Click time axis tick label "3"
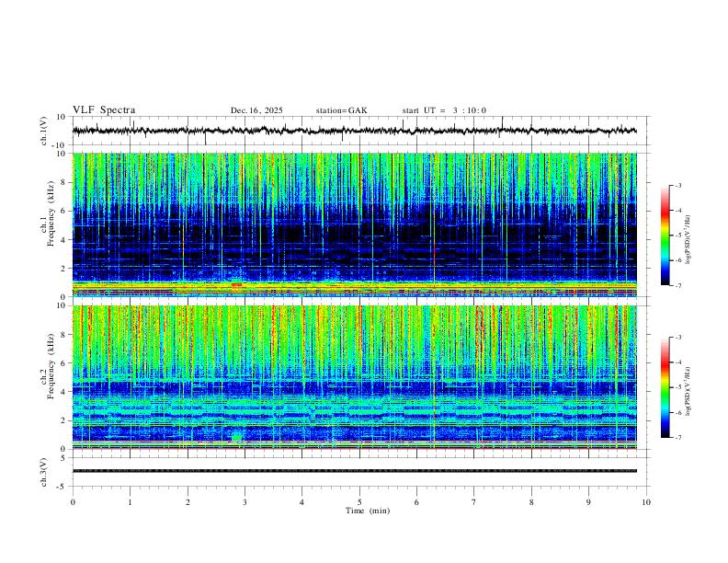Screen dimensions: 728x563 click(x=245, y=502)
